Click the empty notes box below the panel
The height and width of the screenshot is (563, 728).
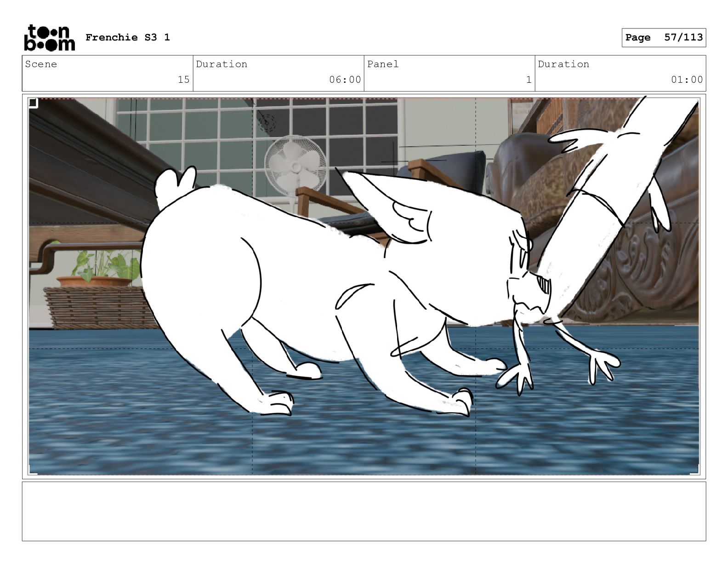click(364, 511)
